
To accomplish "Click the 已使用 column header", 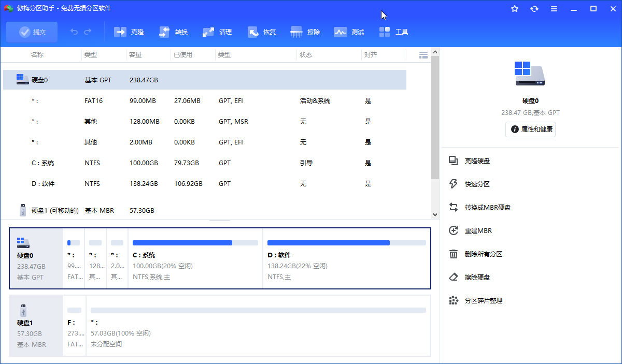I will point(183,55).
